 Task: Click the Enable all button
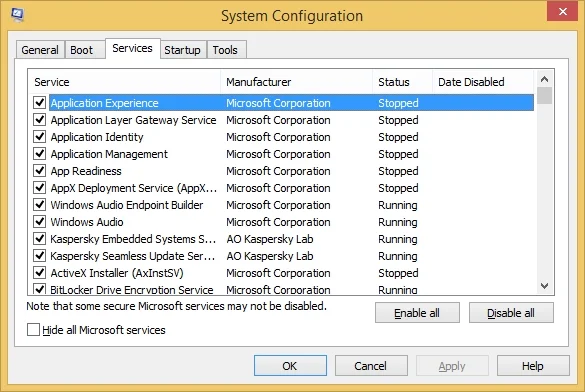(x=417, y=313)
